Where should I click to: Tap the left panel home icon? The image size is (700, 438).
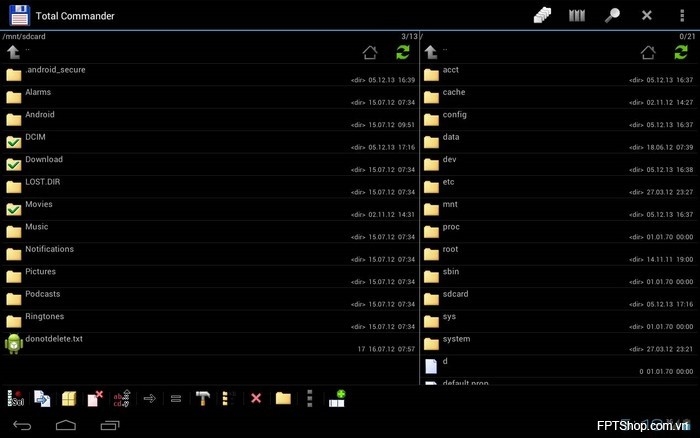pyautogui.click(x=370, y=52)
